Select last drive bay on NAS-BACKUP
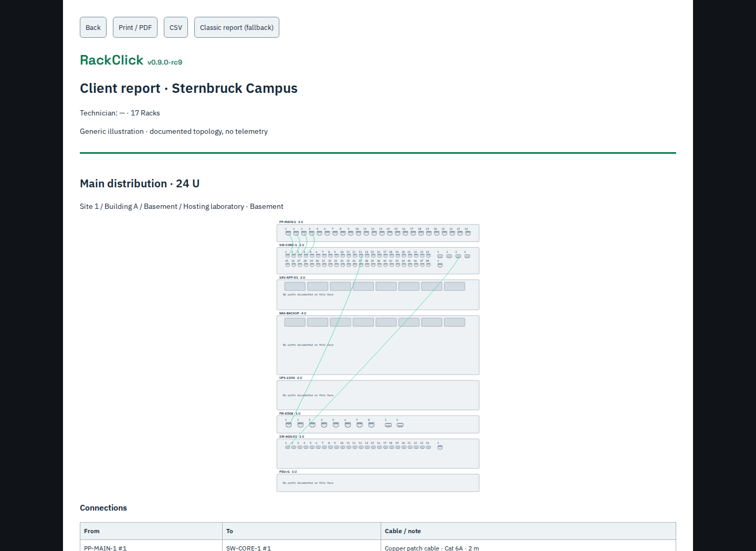Viewport: 756px width, 551px height. [x=454, y=322]
